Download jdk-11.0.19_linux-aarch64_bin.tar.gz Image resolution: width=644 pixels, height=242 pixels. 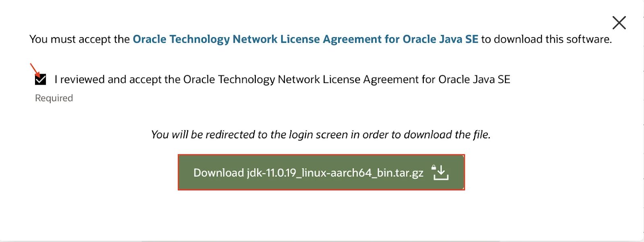click(321, 172)
